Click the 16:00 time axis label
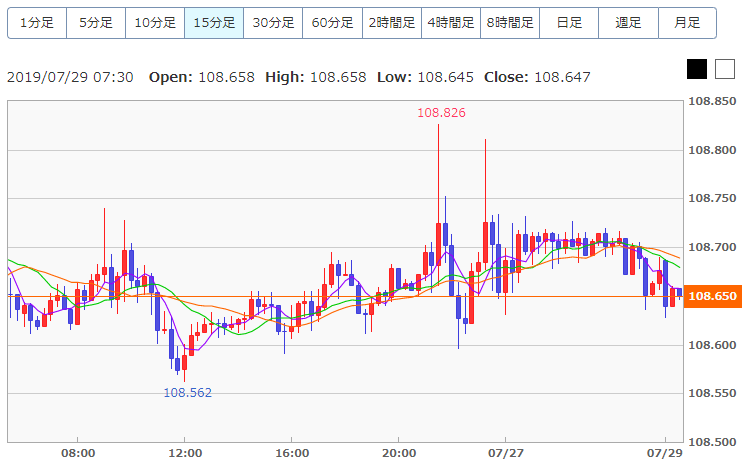 292,453
